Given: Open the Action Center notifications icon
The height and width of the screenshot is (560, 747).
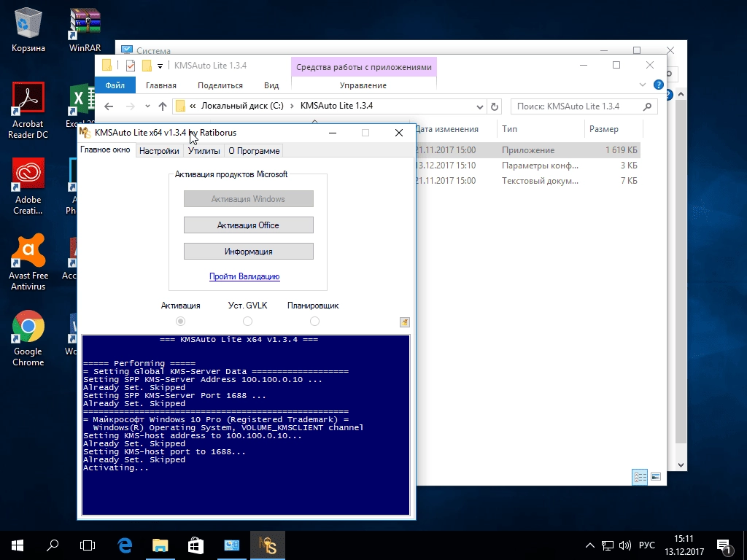Looking at the screenshot, I should (724, 545).
